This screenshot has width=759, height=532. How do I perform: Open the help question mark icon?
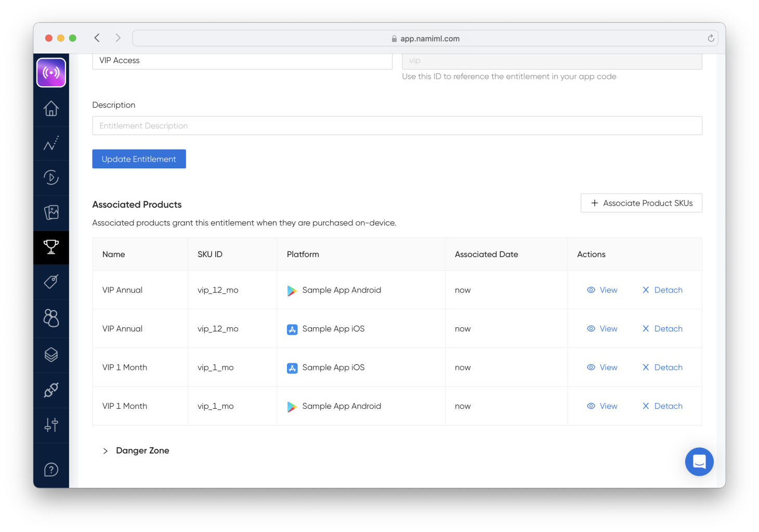(51, 470)
